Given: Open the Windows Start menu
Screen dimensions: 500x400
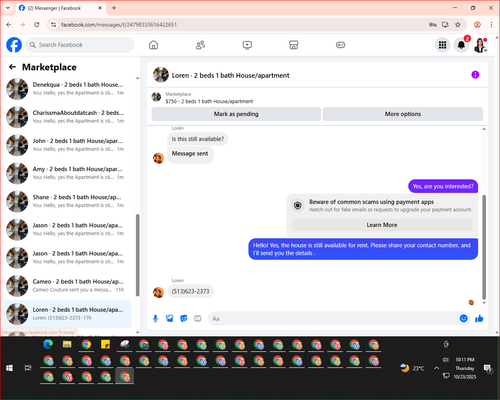Looking at the screenshot, I should coord(9,368).
